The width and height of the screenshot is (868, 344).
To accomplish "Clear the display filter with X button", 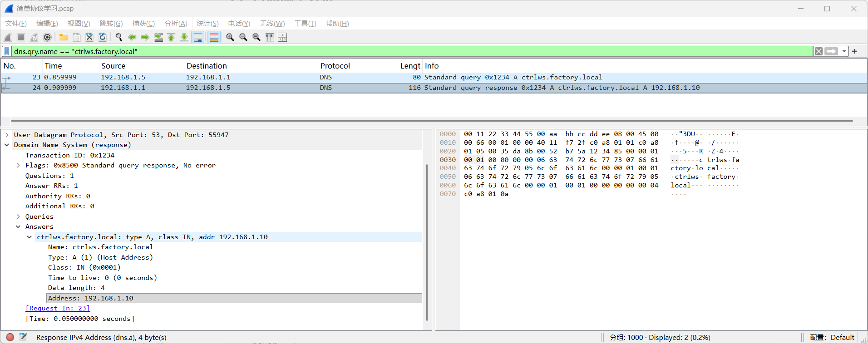I will (x=819, y=51).
